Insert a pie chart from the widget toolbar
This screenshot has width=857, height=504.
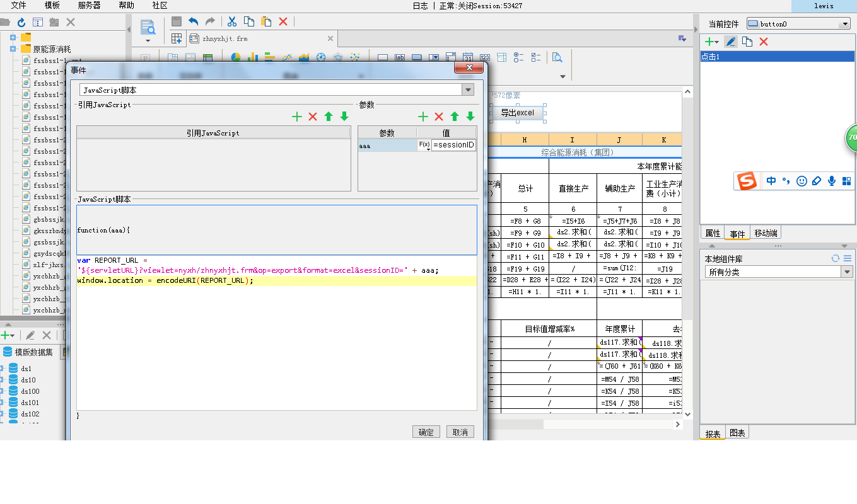click(x=236, y=57)
